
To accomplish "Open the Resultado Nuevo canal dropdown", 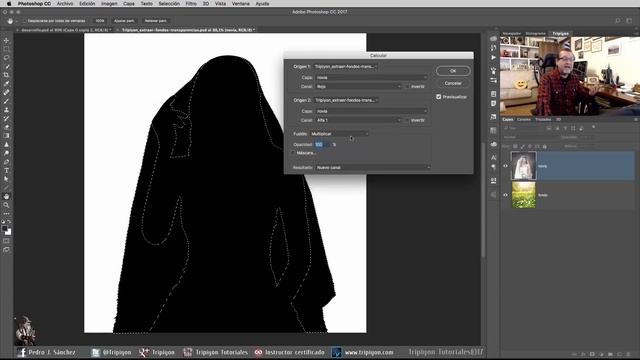I will point(373,167).
